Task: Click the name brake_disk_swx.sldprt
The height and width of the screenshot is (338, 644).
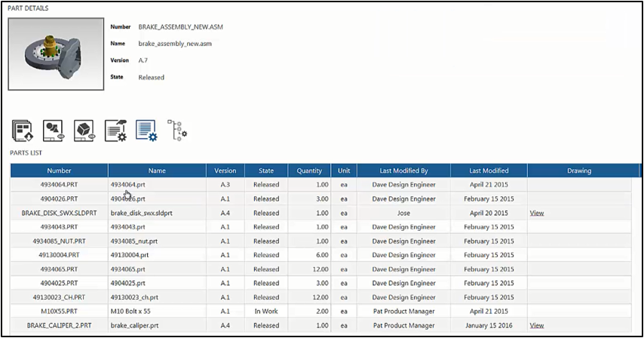Action: [141, 214]
